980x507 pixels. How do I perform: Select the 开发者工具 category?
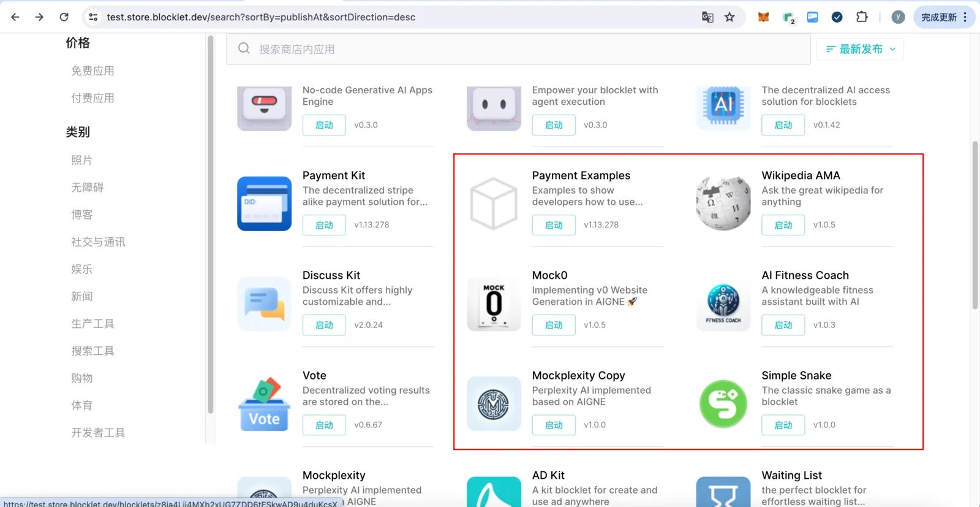coord(98,433)
